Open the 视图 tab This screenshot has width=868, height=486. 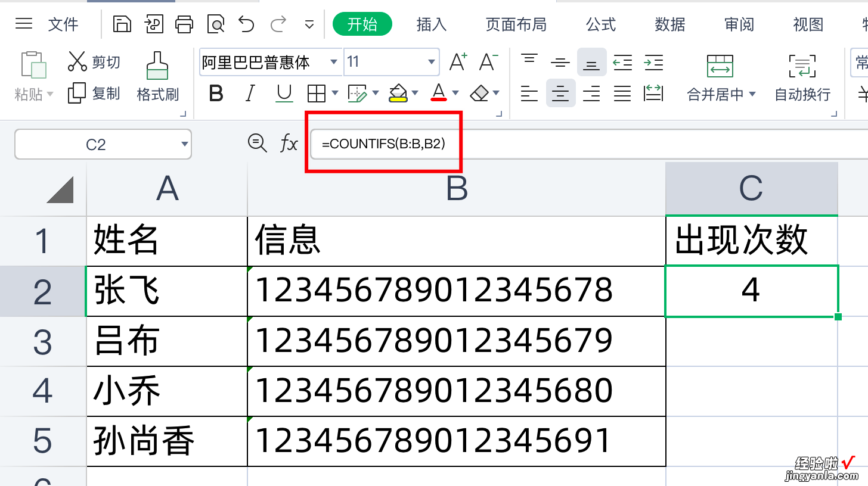(x=808, y=24)
